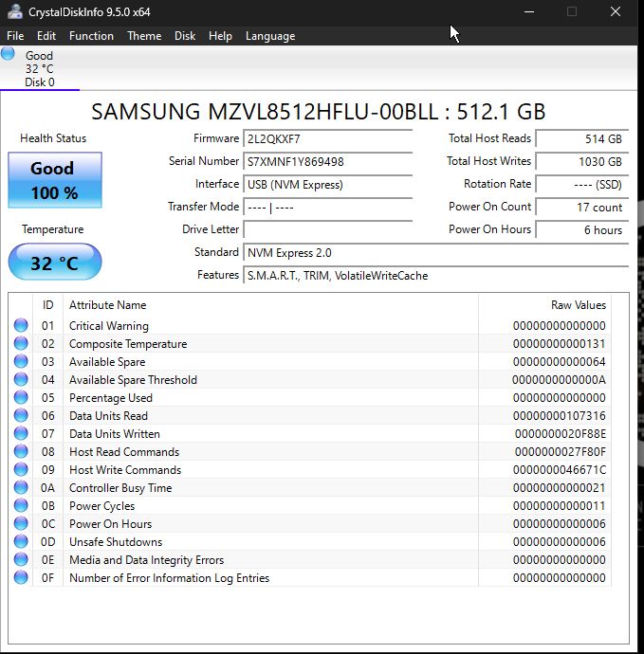
Task: Click the Power On Count value 17 count
Action: coord(582,207)
